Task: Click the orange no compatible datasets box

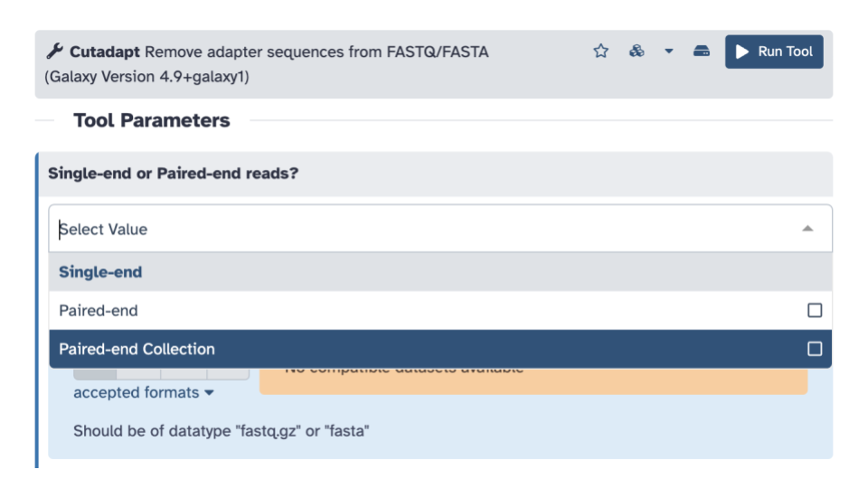Action: tap(533, 381)
